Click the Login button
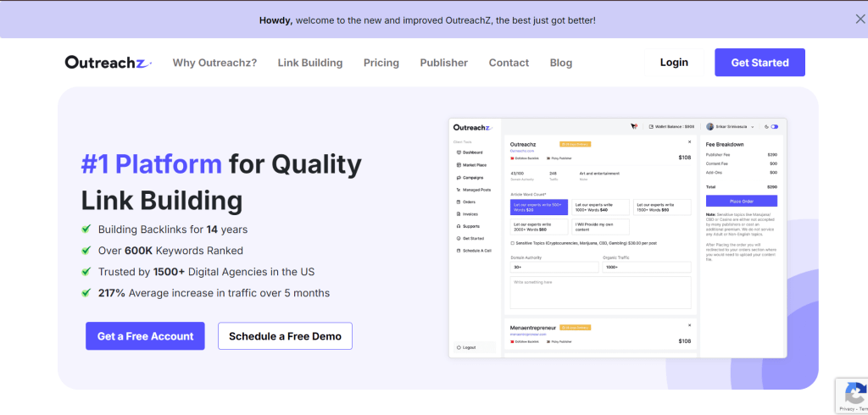Viewport: 868px width, 415px height. tap(674, 63)
